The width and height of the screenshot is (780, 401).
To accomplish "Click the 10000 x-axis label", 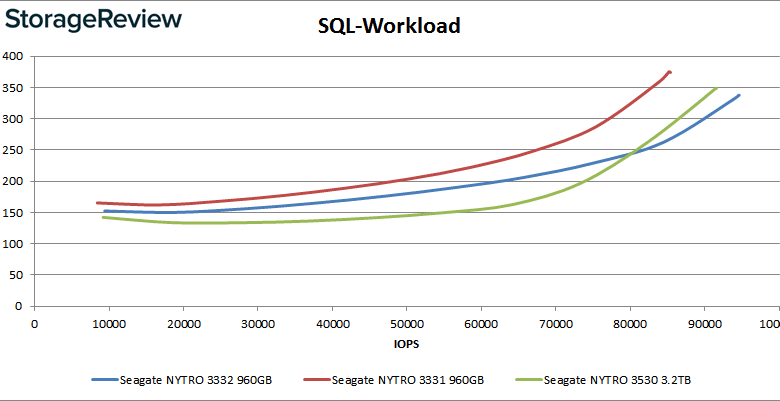I will (x=108, y=324).
